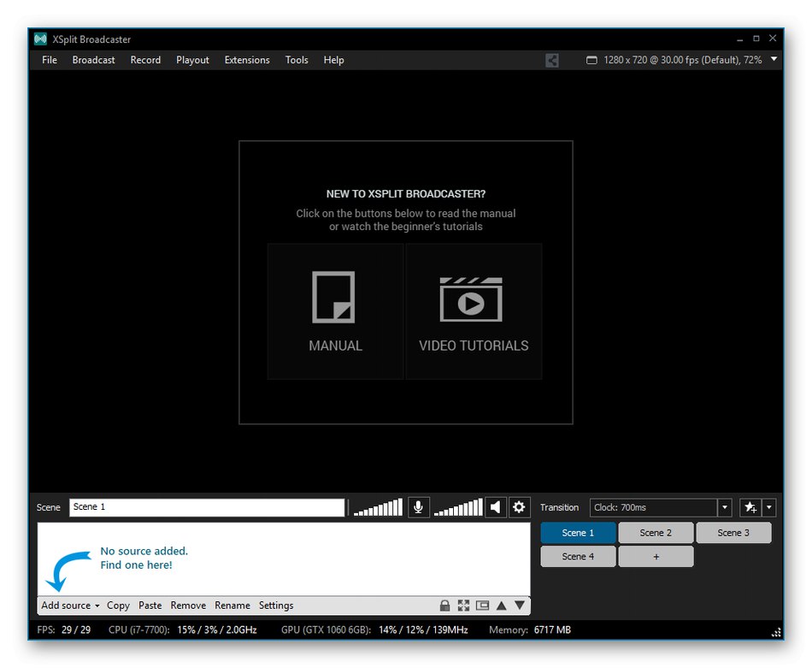Screen dimensions: 812x668
Task: Add a new scene with plus button
Action: click(656, 557)
